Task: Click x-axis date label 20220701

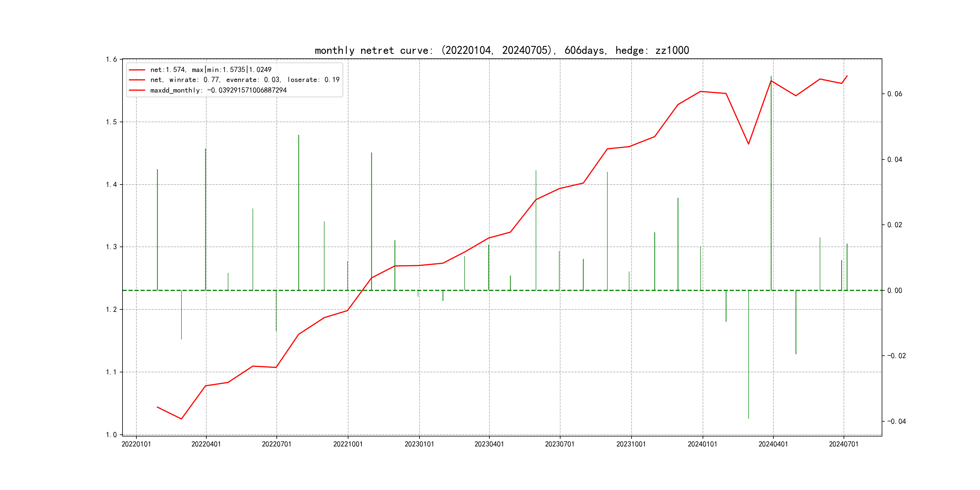Action: [276, 444]
